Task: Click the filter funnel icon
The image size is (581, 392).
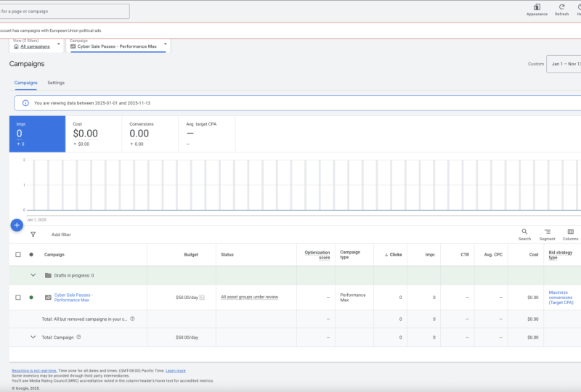Action: pos(33,234)
